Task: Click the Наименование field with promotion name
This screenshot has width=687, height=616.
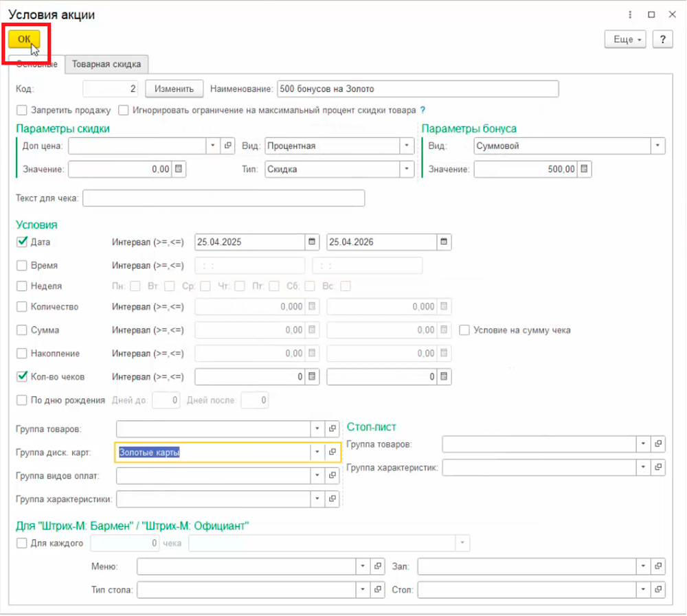Action: tap(417, 89)
